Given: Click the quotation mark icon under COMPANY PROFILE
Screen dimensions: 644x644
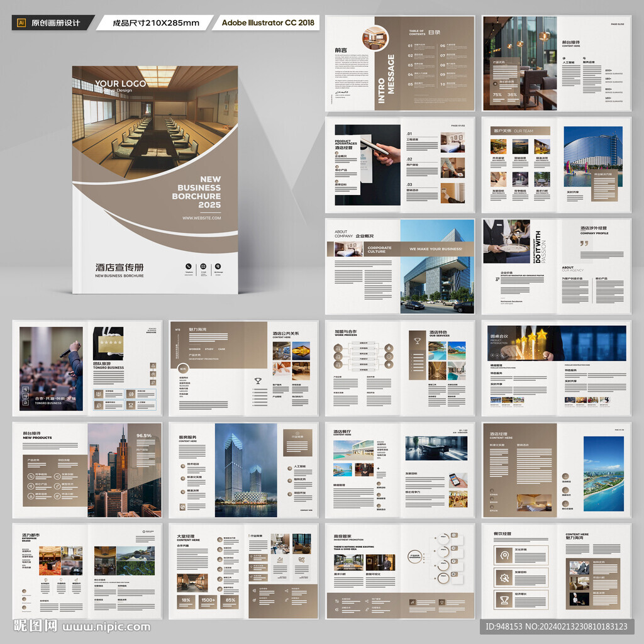Looking at the screenshot, I should point(584,243).
